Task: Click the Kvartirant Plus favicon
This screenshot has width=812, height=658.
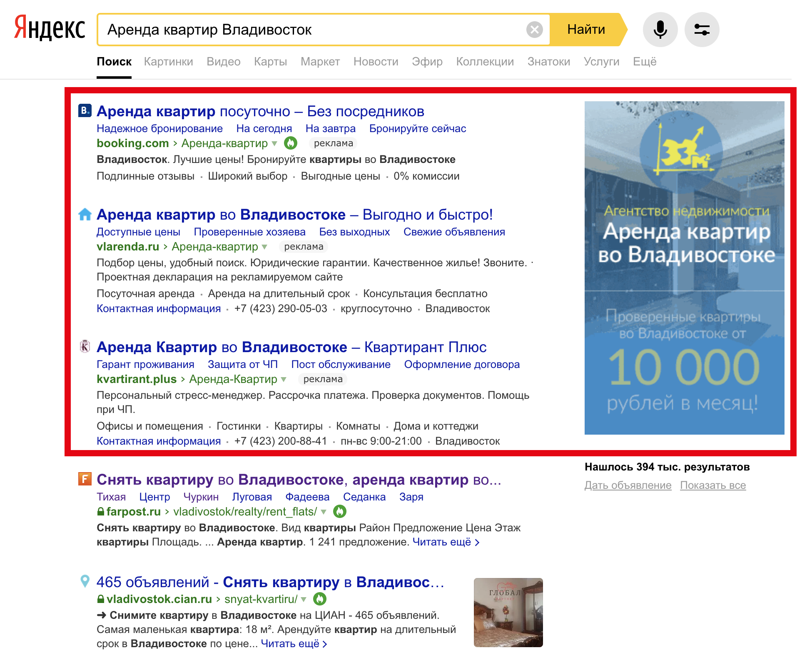Action: [x=85, y=346]
